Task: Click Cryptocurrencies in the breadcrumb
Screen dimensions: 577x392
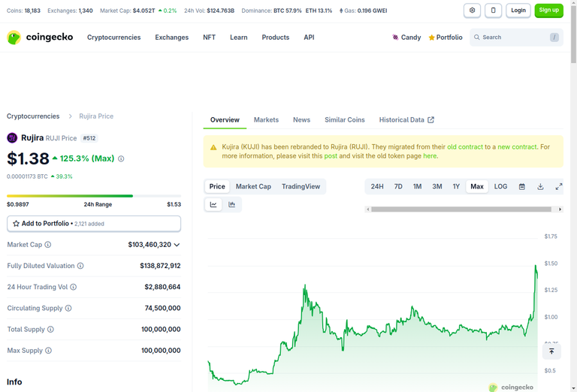Action: coord(33,116)
